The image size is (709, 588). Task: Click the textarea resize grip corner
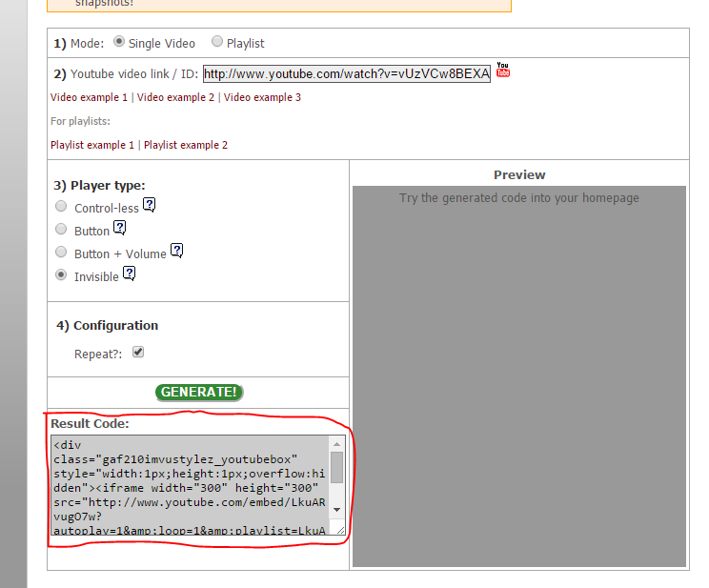click(340, 530)
